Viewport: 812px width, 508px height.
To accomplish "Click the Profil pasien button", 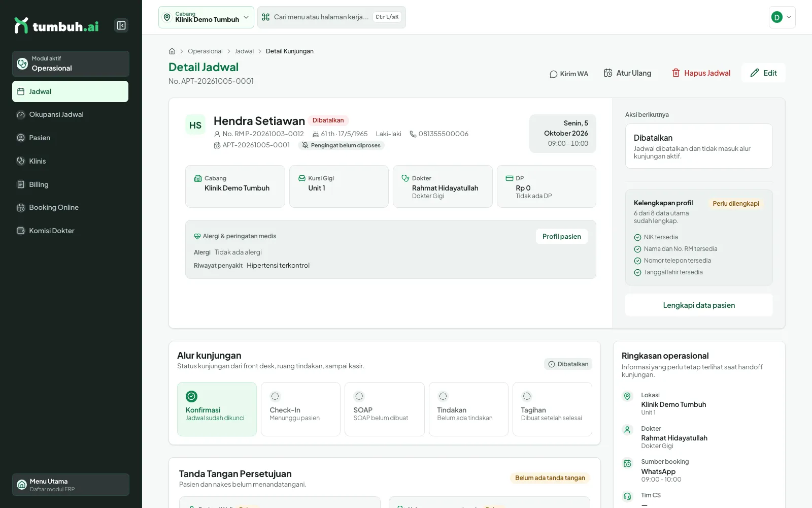I will point(561,236).
